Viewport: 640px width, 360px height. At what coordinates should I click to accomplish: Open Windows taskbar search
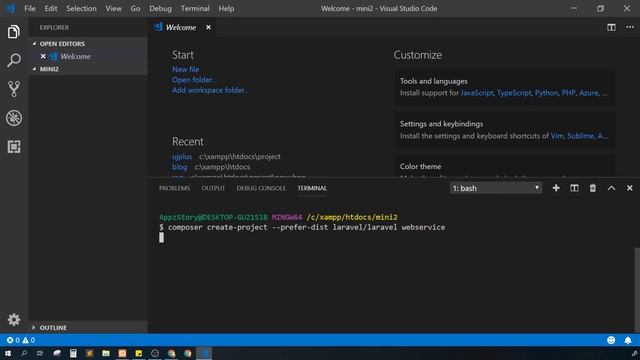(24, 353)
